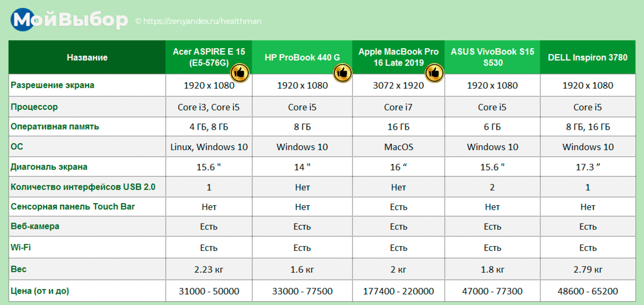644x305 pixels.
Task: Select the 47000 - 77300 price cell
Action: tap(492, 291)
